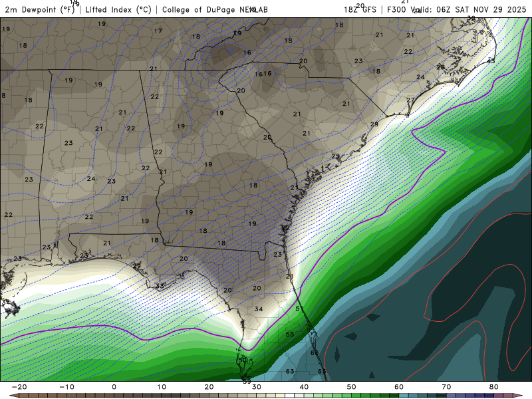Click the '18Z GFS' model run label
This screenshot has width=532, height=399.
(360, 9)
